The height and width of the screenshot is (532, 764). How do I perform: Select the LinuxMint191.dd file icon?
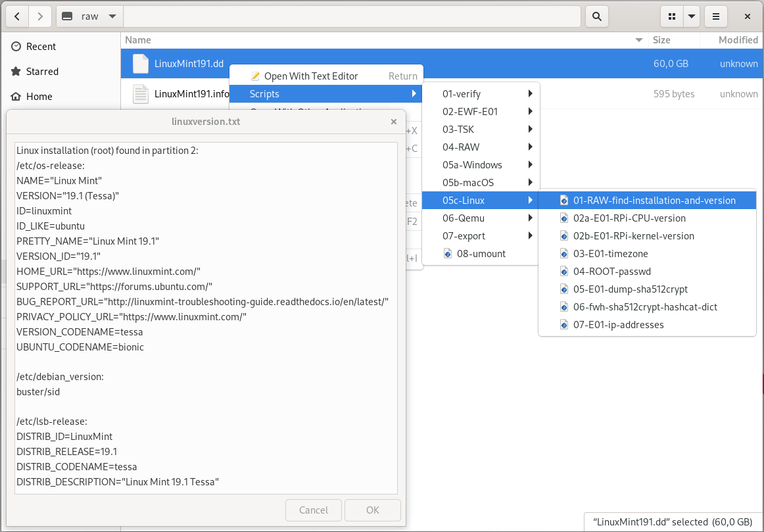pos(141,63)
